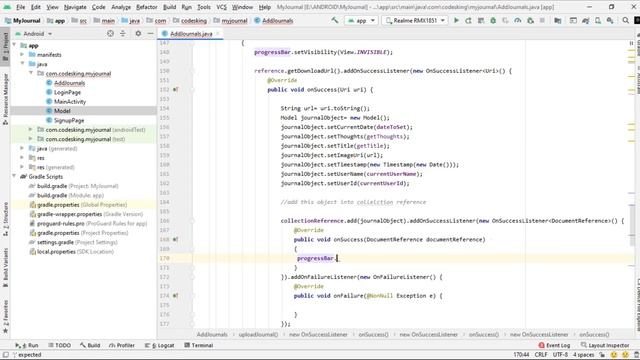
Task: Click the sad face icon in status bar
Action: tap(625, 355)
